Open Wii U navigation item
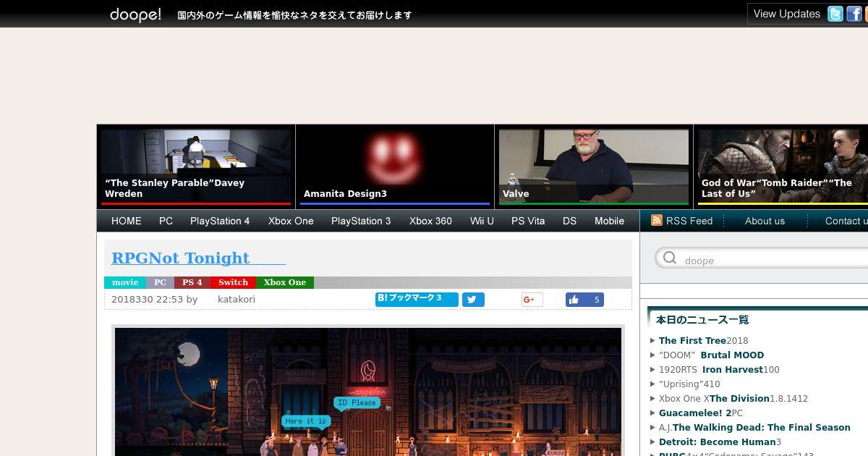The image size is (868, 456). 482,221
